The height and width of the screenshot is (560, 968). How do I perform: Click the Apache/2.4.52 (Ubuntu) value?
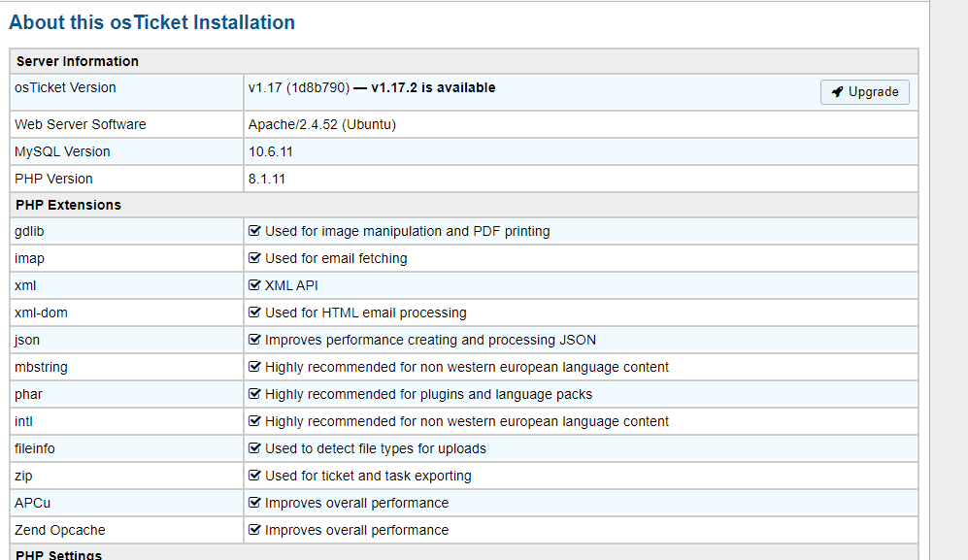pos(322,124)
